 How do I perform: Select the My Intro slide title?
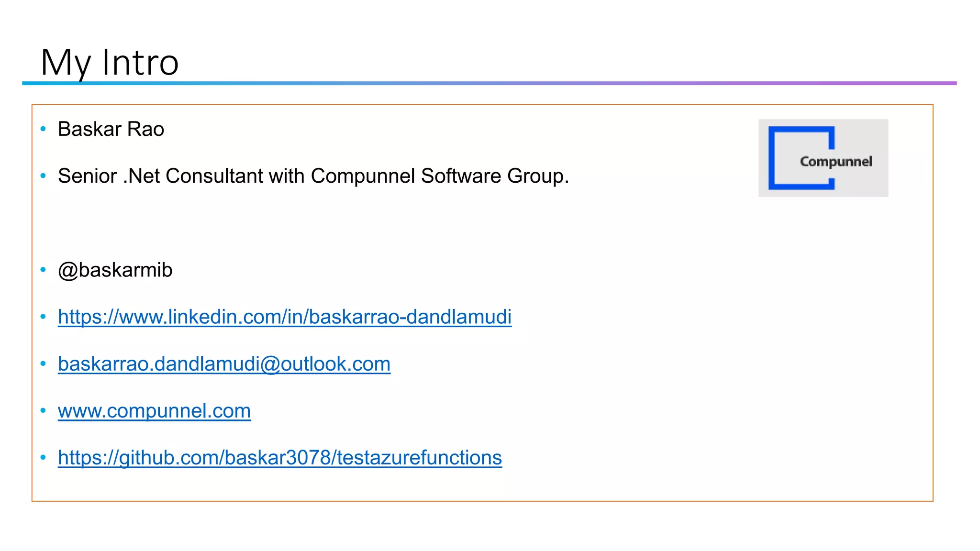click(x=110, y=62)
